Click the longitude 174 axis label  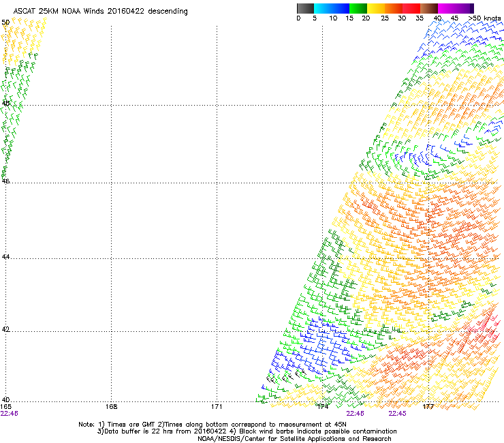(x=322, y=407)
